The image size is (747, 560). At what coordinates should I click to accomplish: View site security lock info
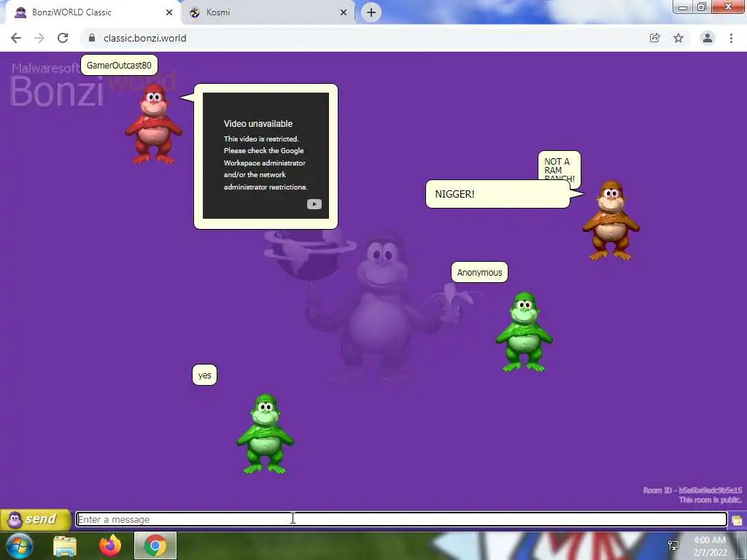[x=92, y=38]
